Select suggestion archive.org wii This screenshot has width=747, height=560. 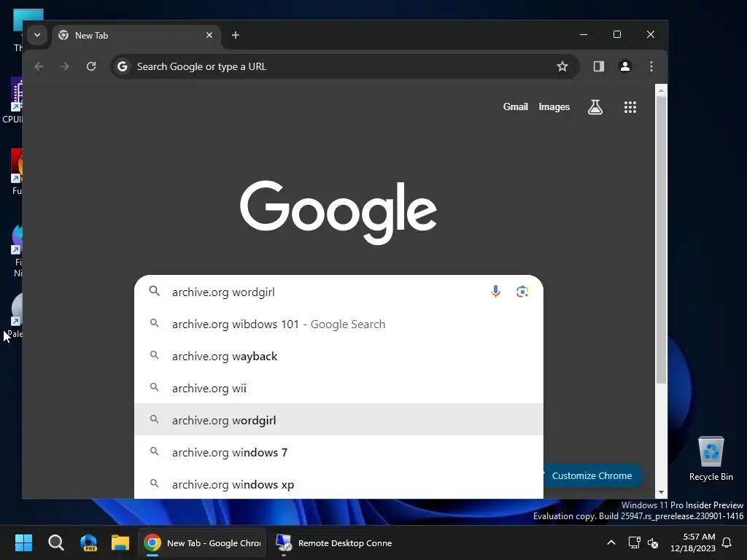(x=338, y=388)
